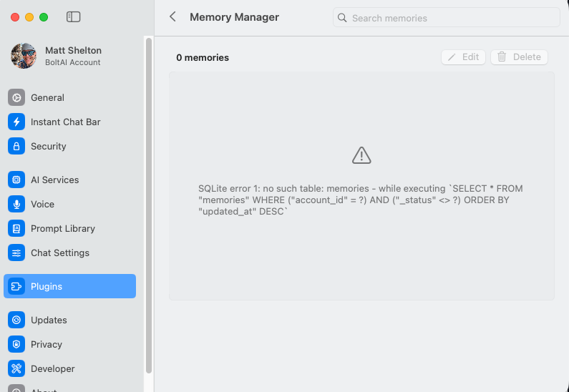
Task: Click the Developer tools icon
Action: tap(16, 369)
